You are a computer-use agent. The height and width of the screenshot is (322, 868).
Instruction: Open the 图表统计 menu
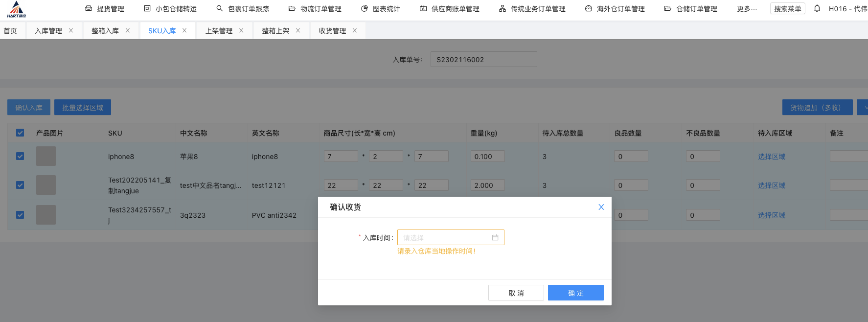pos(380,9)
